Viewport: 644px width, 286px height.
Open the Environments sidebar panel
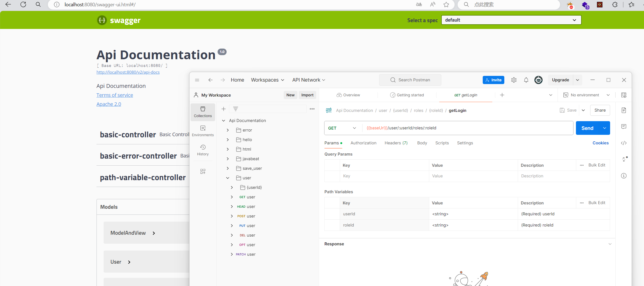203,131
